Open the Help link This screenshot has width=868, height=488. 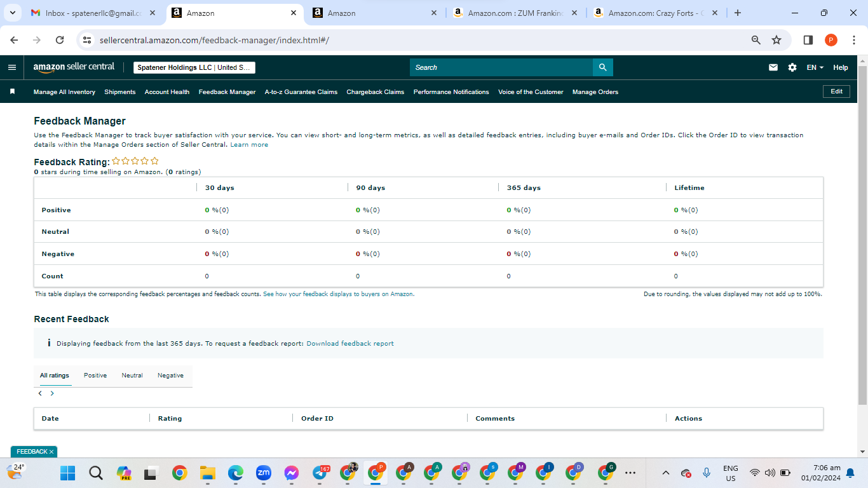tap(841, 67)
